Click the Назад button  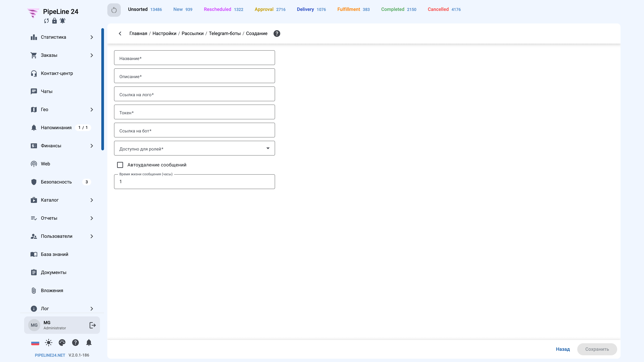pyautogui.click(x=563, y=349)
